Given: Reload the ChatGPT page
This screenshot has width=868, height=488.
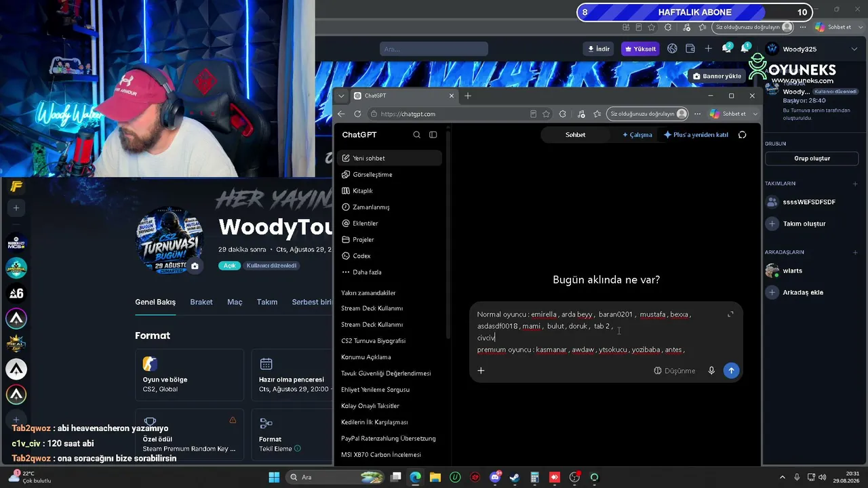Looking at the screenshot, I should tap(357, 114).
